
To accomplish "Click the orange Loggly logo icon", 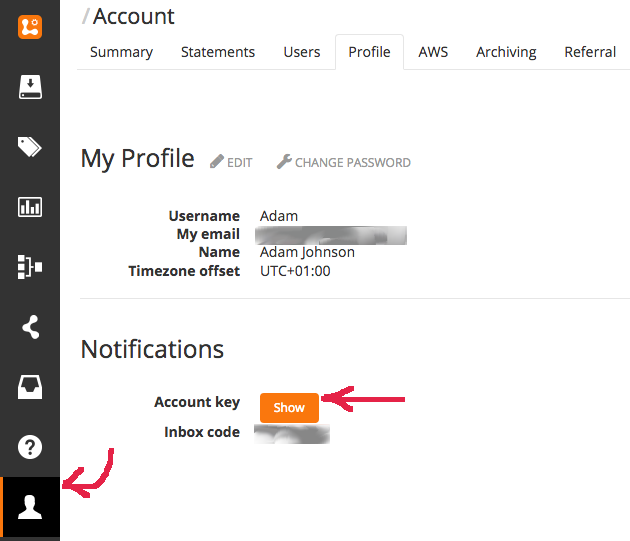I will (30, 27).
